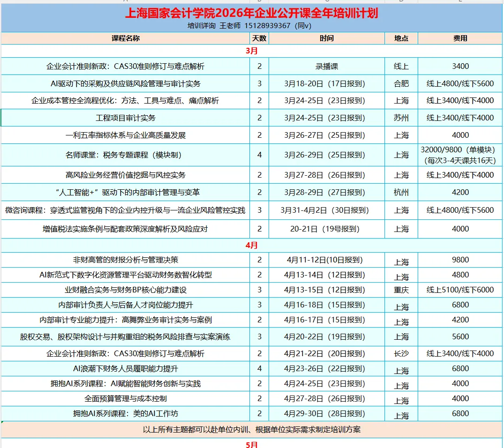The image size is (504, 448).
Task: Select time cell 3月27-28日（26日报到）
Action: tap(327, 175)
